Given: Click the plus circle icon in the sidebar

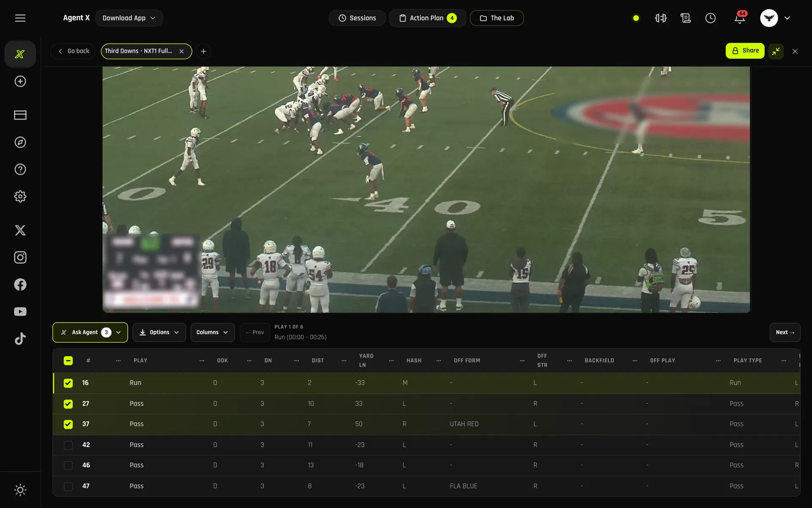Looking at the screenshot, I should tap(20, 81).
